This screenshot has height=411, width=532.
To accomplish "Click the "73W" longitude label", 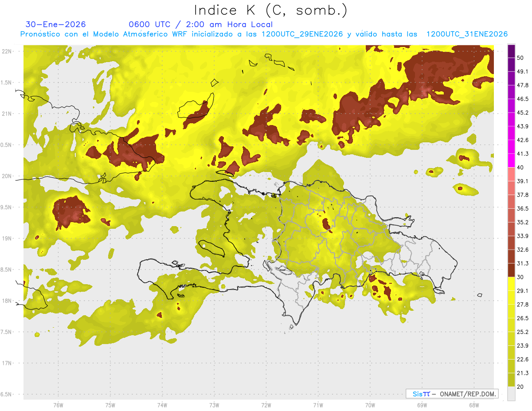I will [x=214, y=405].
